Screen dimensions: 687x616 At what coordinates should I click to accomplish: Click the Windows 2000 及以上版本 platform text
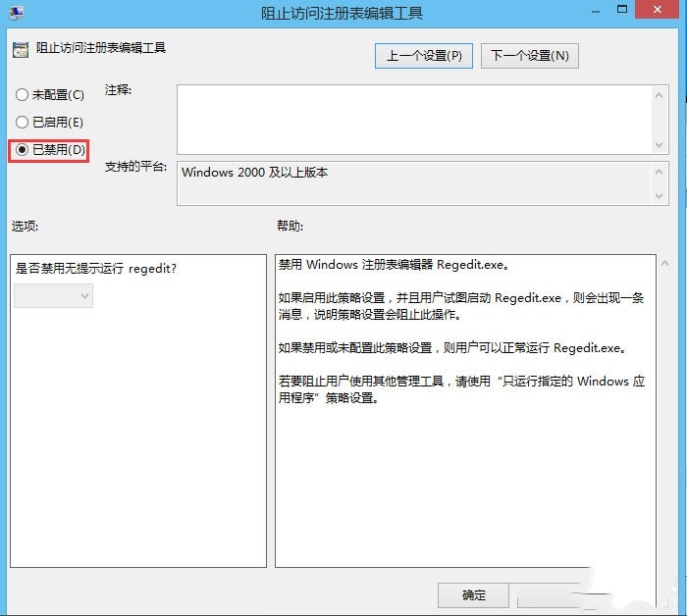point(255,173)
